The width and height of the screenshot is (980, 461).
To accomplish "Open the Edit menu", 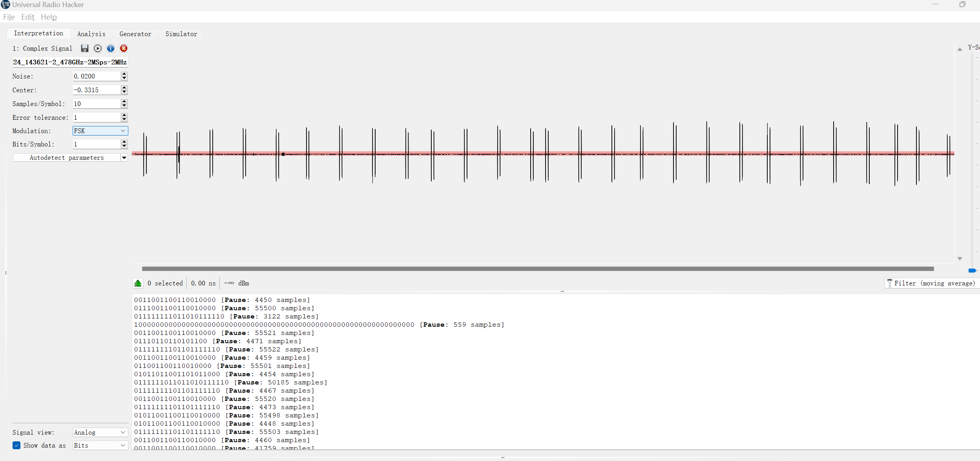I will (28, 17).
